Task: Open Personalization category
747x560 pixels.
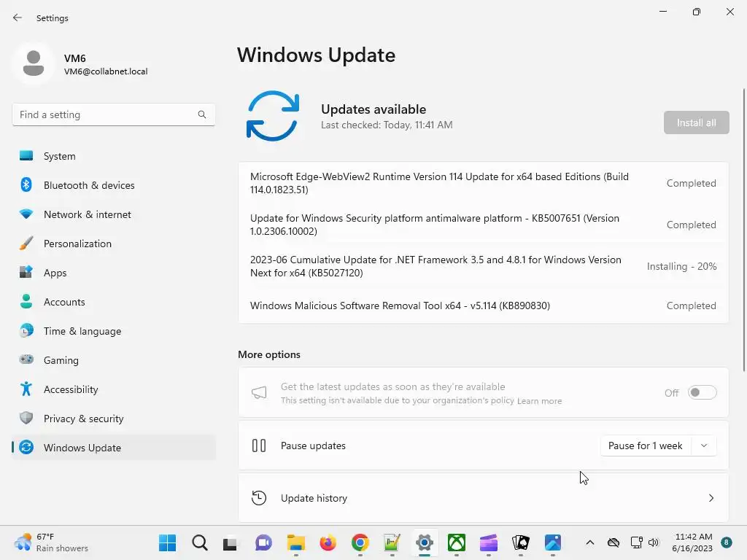Action: (x=113, y=244)
